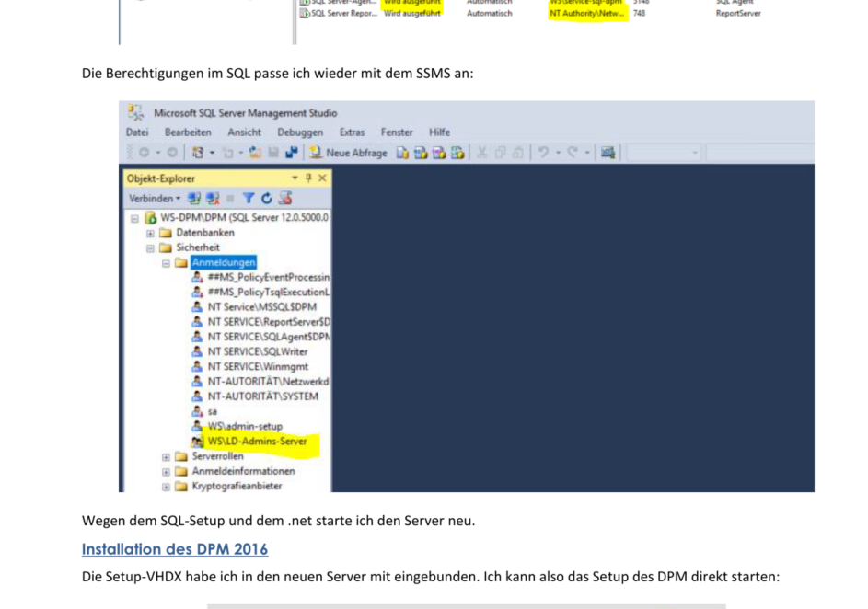Click the blue Filter funnel icon
The height and width of the screenshot is (609, 868).
pyautogui.click(x=249, y=198)
